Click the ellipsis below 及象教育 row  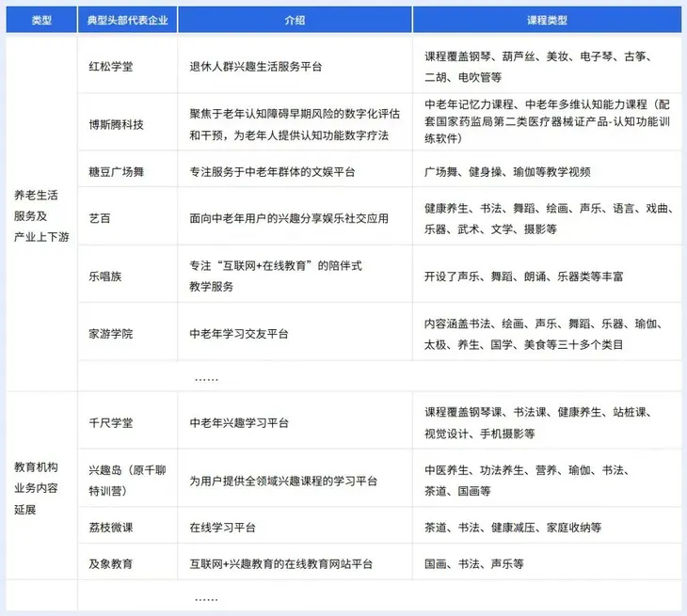[x=206, y=599]
